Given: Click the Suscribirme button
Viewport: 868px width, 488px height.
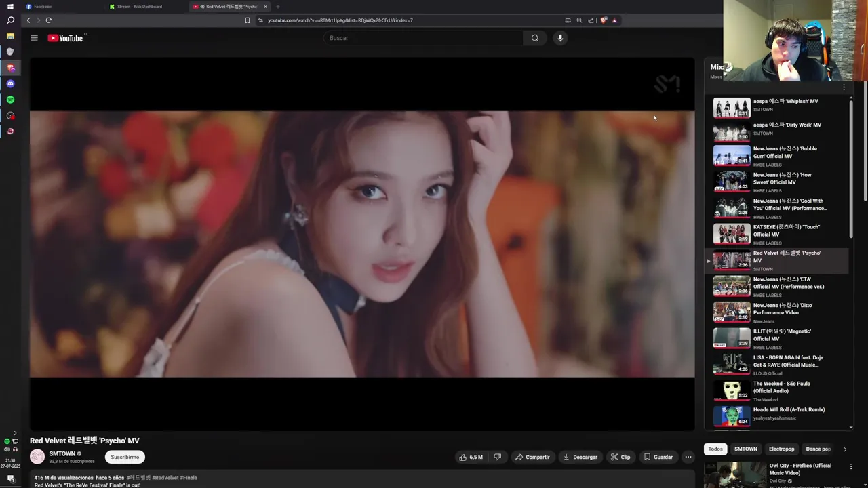Looking at the screenshot, I should coord(125,457).
